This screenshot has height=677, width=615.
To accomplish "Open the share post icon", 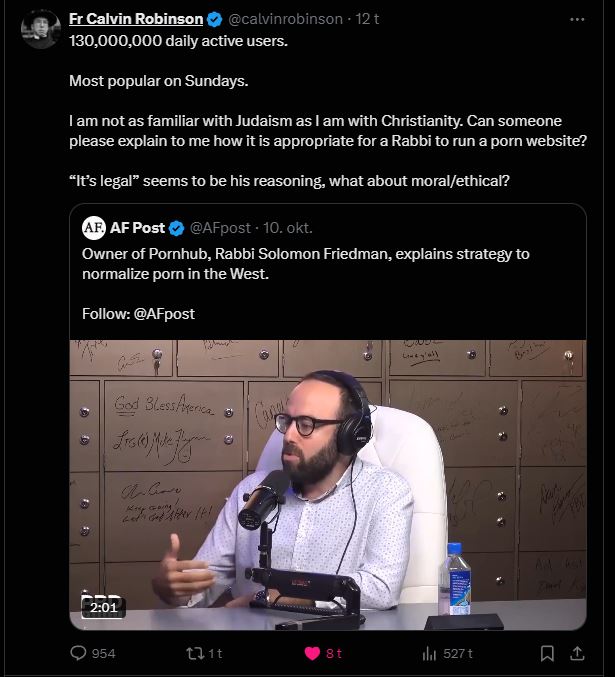I will pyautogui.click(x=577, y=653).
